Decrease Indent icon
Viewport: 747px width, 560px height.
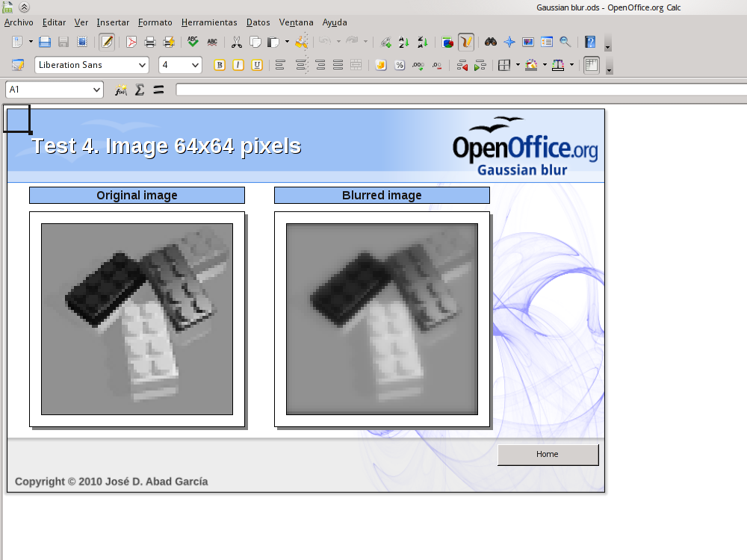coord(462,65)
